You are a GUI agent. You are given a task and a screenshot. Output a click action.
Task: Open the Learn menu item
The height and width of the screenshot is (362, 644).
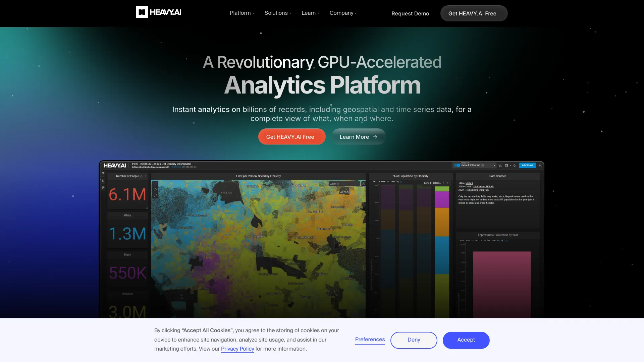(310, 13)
